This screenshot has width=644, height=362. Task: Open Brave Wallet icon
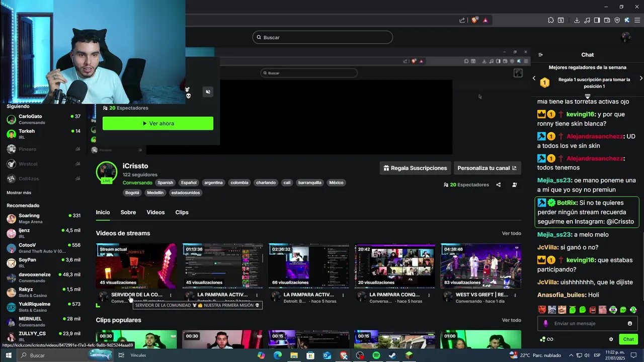(x=607, y=20)
